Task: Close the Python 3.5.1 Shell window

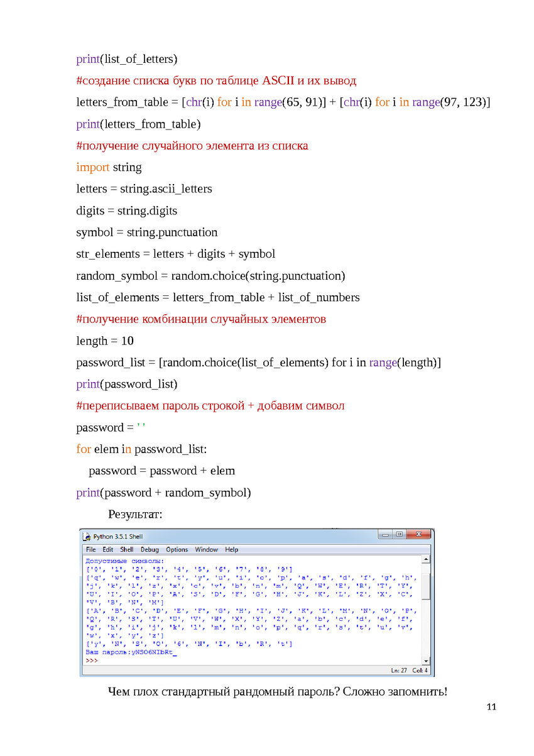Action: pyautogui.click(x=418, y=535)
